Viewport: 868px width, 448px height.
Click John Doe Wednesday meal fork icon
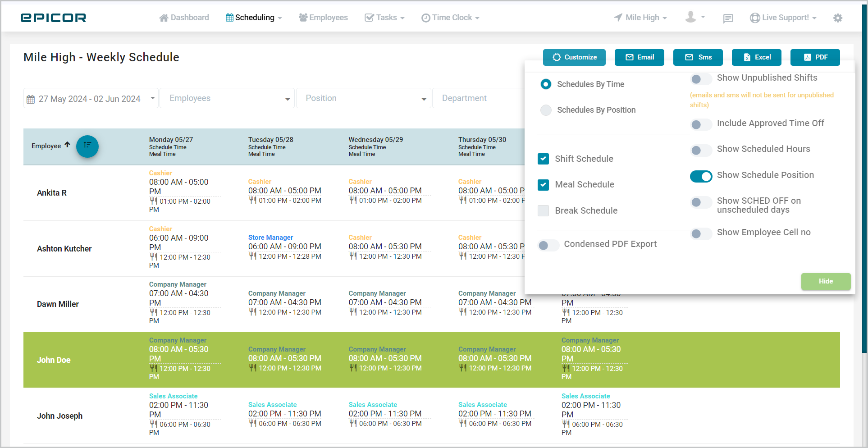coord(353,368)
